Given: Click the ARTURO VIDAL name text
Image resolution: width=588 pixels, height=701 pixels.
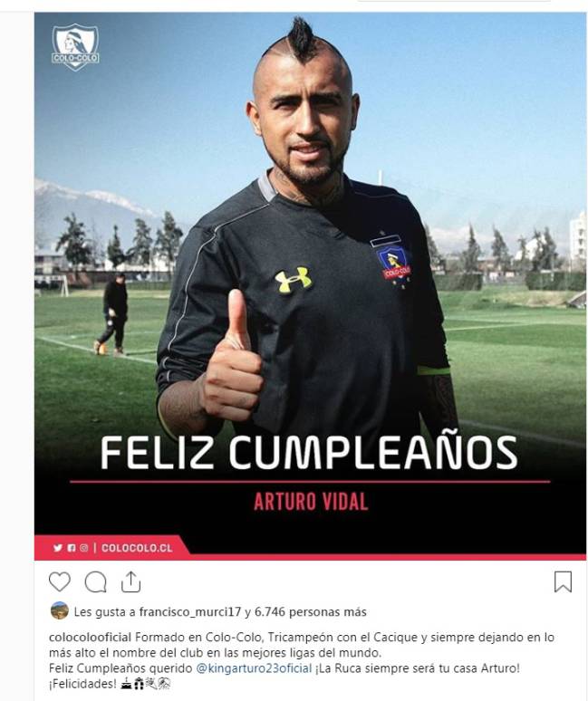Looking at the screenshot, I should coord(311,502).
